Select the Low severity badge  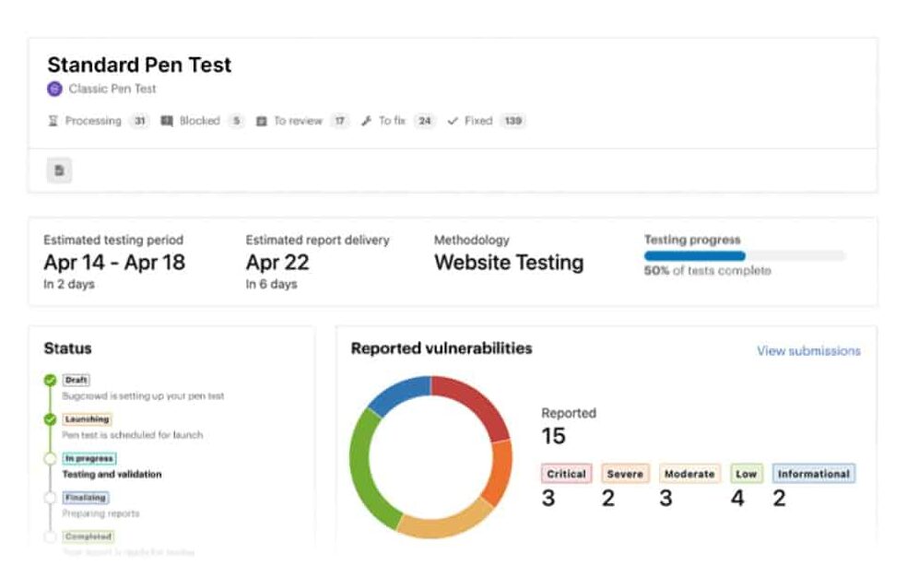pos(746,474)
